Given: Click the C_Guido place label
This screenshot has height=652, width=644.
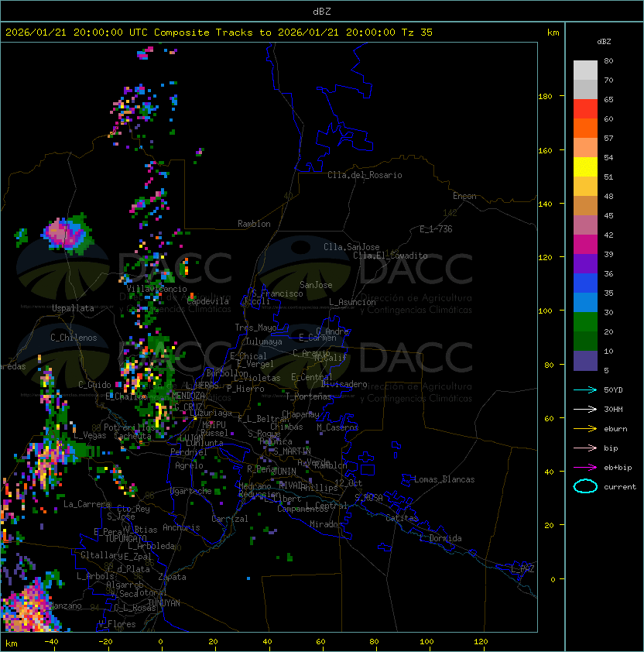Looking at the screenshot, I should coord(94,385).
